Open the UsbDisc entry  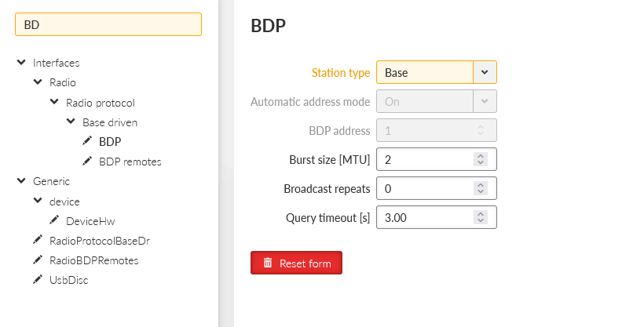(69, 280)
